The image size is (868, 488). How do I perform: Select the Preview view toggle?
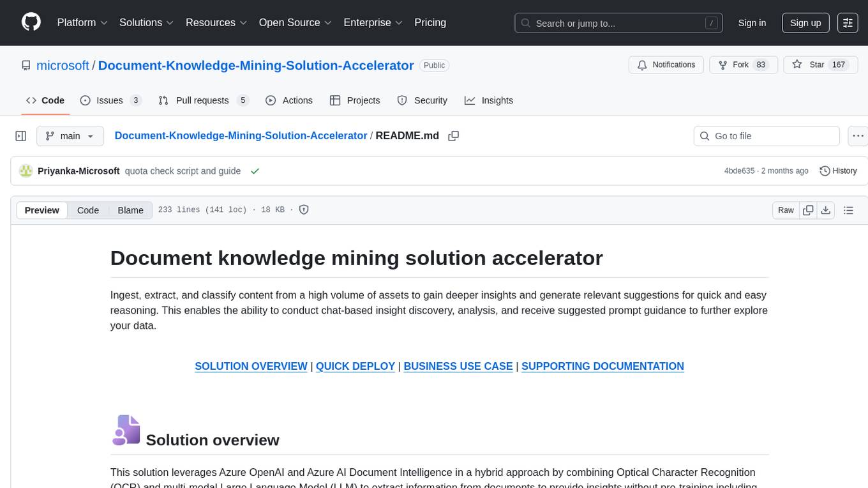point(42,210)
